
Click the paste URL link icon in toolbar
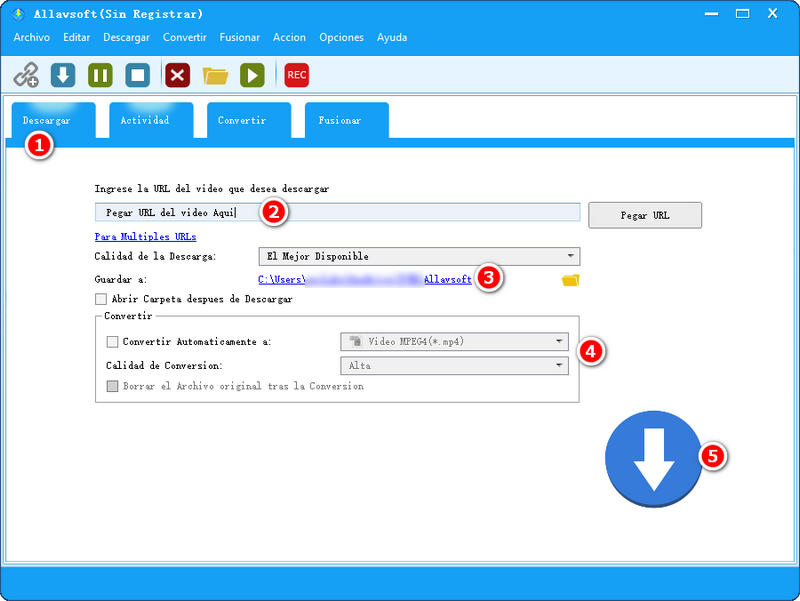(26, 75)
